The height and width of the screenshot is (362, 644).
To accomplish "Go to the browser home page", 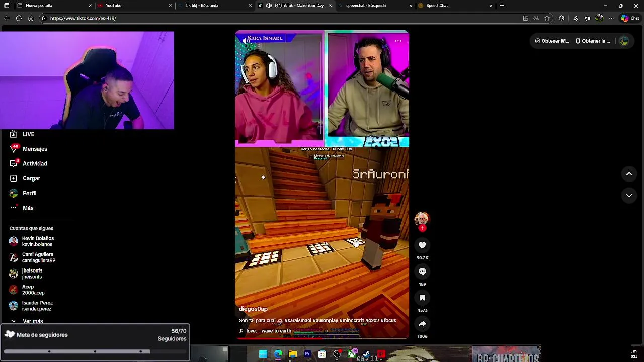I will 31,18.
